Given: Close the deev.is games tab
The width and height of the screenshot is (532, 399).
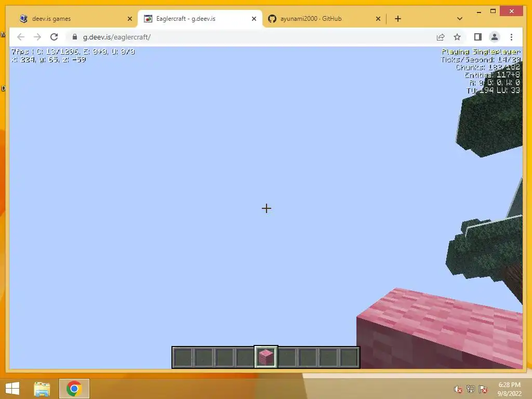Looking at the screenshot, I should 129,19.
